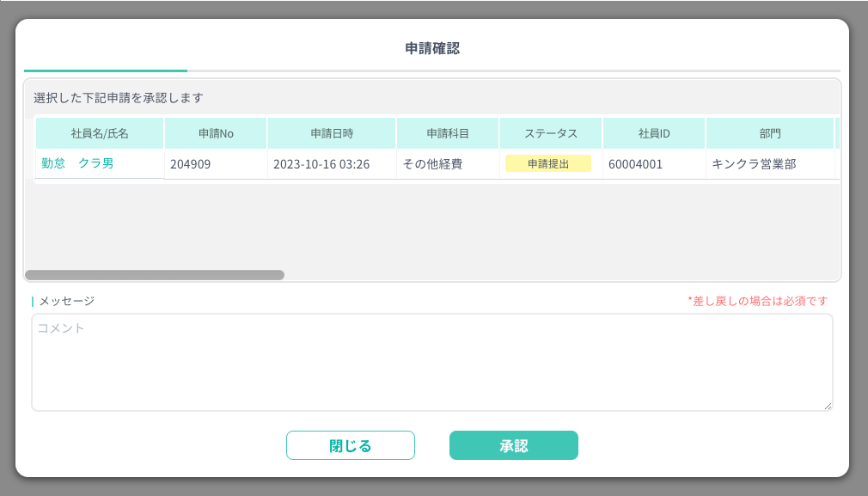
Task: Click the red 差し戻しの場合は必須です note
Action: (x=758, y=301)
